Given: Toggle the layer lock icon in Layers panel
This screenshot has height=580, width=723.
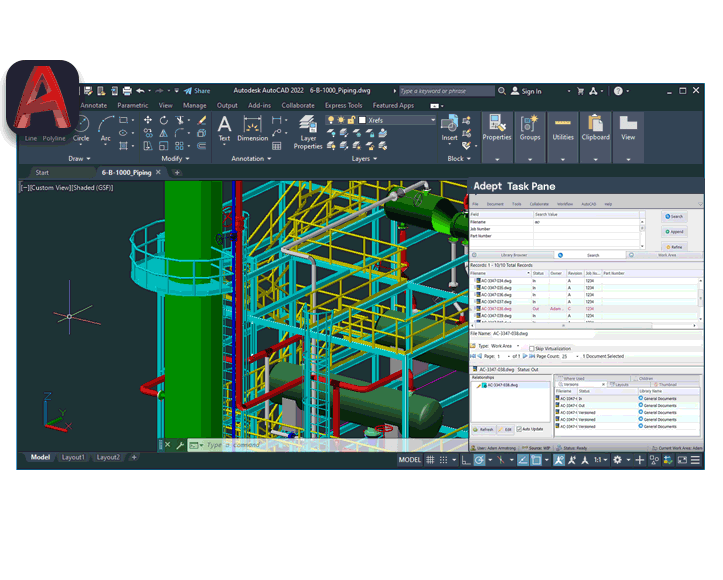Looking at the screenshot, I should point(351,120).
